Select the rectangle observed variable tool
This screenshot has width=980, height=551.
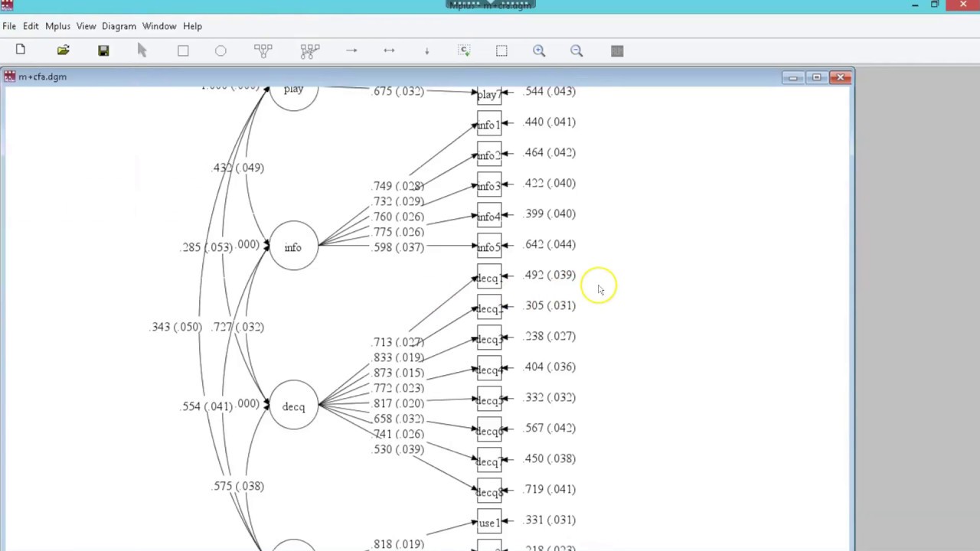click(183, 51)
